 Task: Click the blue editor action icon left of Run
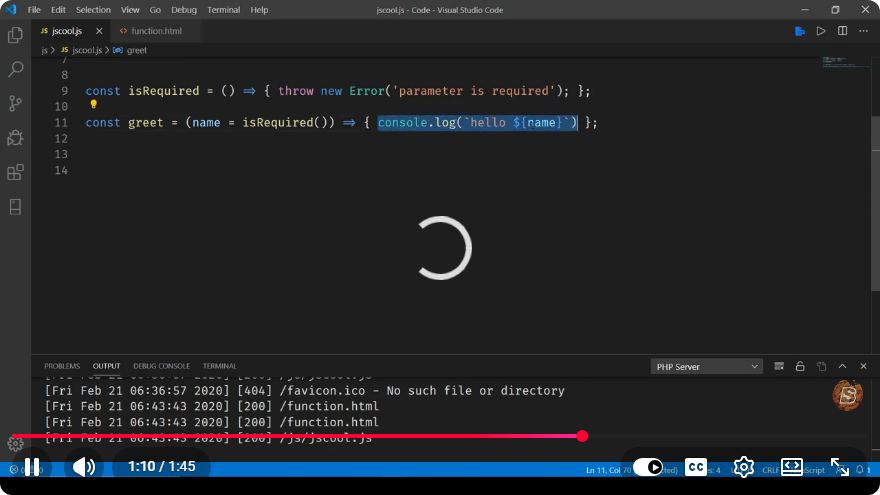coord(800,31)
